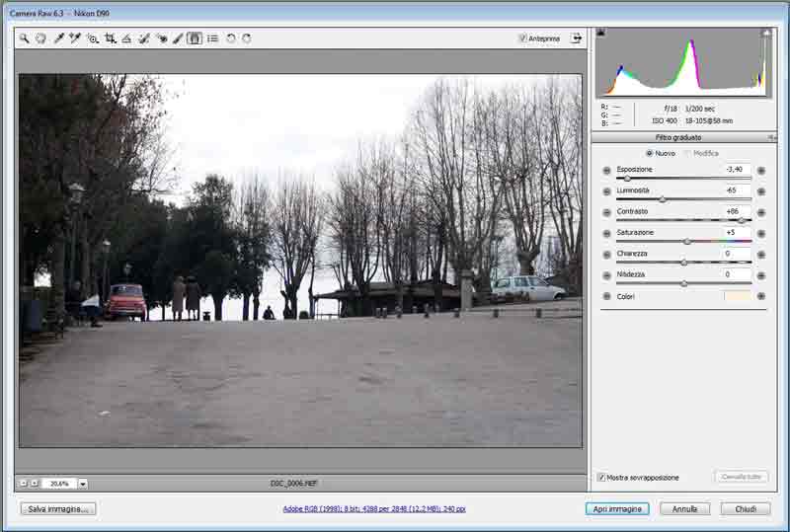Decrease Contrasto with the minus button
790x532 pixels.
tap(606, 212)
